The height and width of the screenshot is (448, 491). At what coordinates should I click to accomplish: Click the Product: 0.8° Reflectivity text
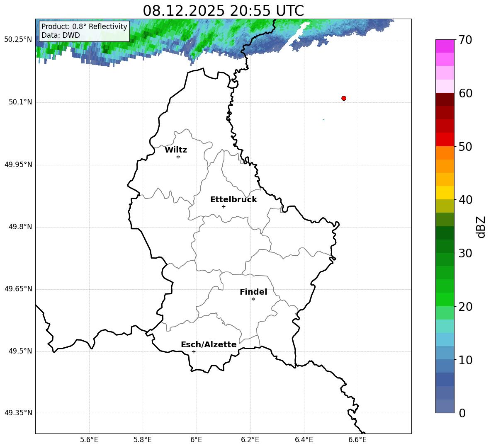[84, 26]
